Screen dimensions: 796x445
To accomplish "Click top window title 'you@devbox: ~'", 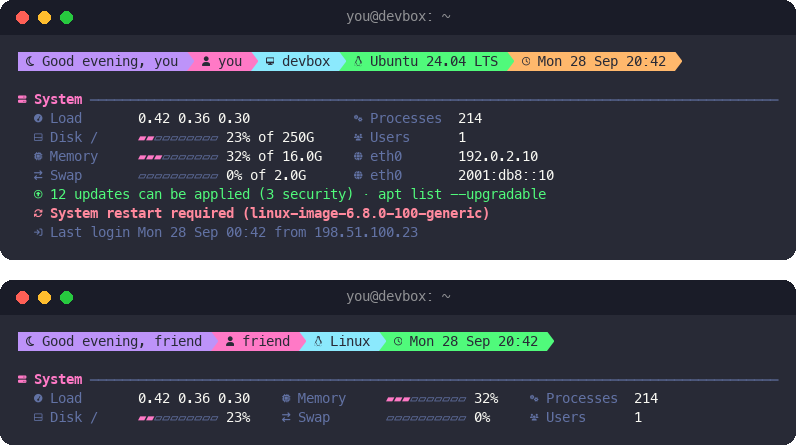I will [399, 17].
